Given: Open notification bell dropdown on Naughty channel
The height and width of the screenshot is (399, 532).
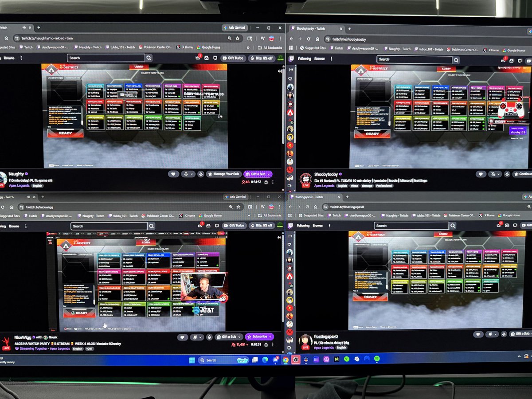Looking at the screenshot, I should [188, 174].
